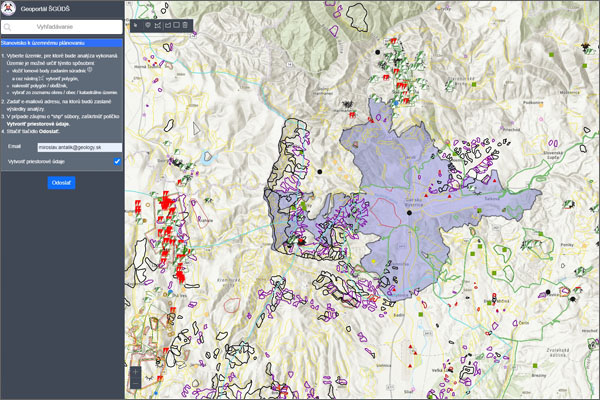Viewport: 600px width, 400px height.
Task: Uncheck the Vytvoriť priestorové údaje checkbox
Action: tap(117, 161)
